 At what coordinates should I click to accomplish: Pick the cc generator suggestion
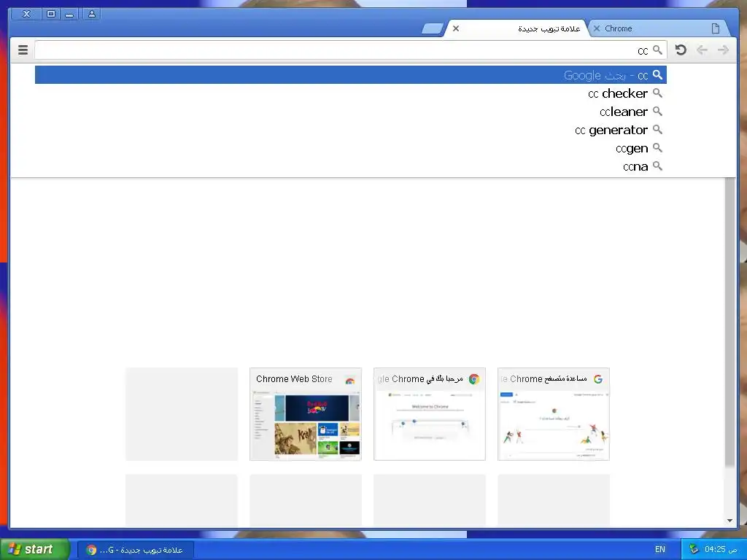click(x=351, y=130)
